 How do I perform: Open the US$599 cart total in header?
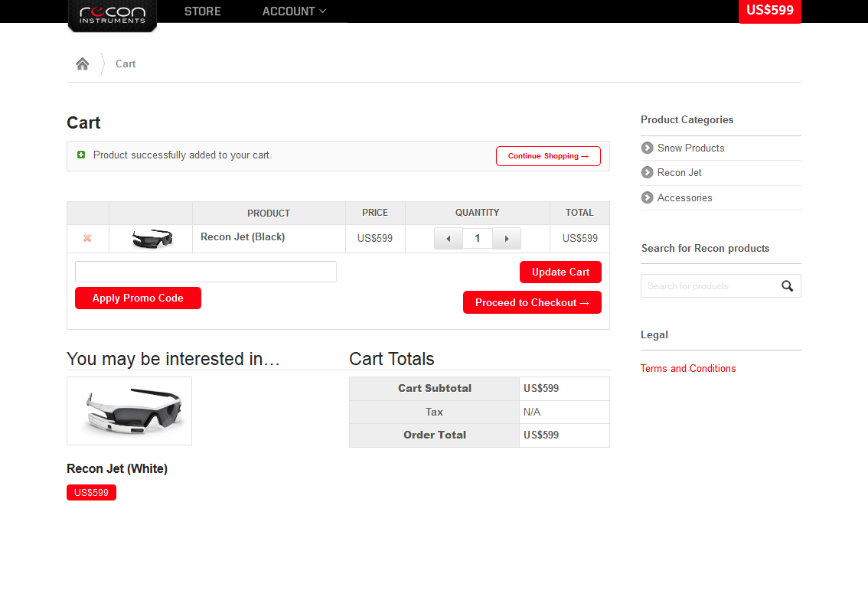pos(769,11)
